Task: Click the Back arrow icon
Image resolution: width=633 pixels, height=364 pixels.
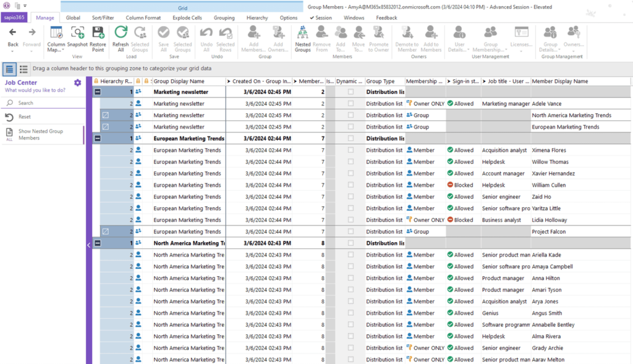Action: coord(12,32)
